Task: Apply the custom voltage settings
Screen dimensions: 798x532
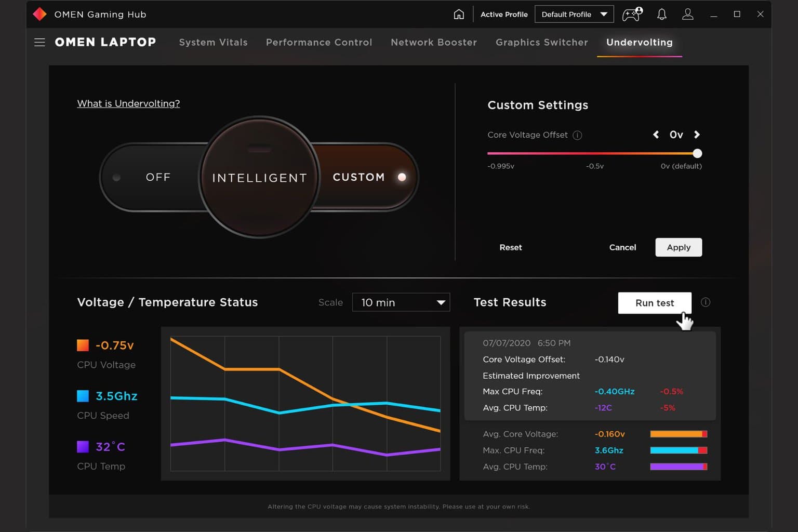Action: (x=679, y=247)
